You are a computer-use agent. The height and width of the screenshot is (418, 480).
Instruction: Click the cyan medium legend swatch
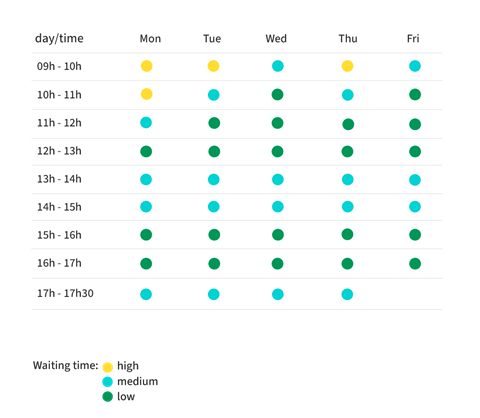click(x=108, y=382)
